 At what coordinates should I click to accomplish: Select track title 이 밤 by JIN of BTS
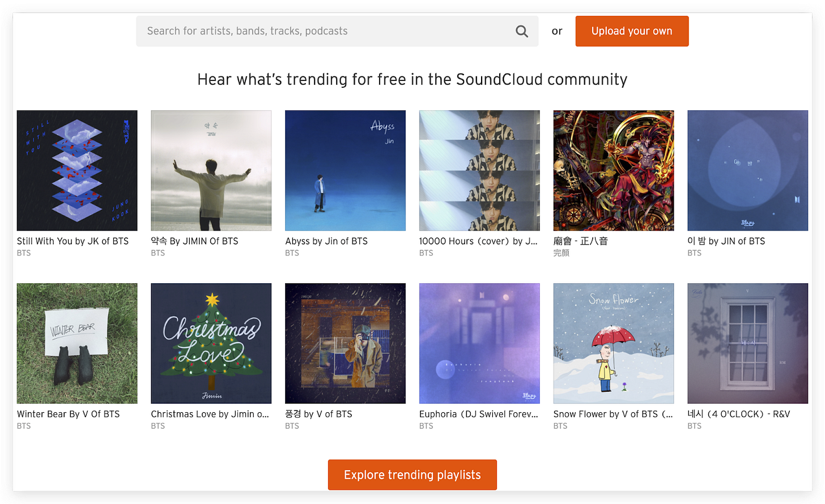point(726,241)
